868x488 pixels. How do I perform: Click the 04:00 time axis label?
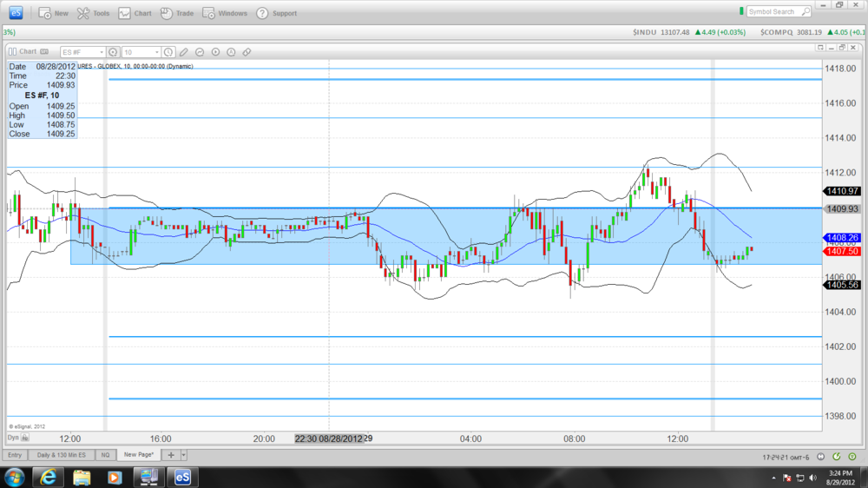click(470, 439)
